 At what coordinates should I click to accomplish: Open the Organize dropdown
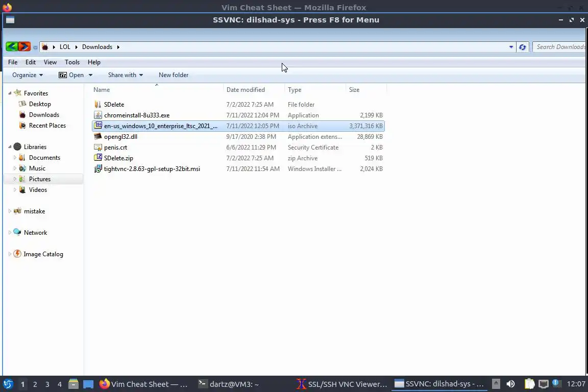click(x=28, y=75)
